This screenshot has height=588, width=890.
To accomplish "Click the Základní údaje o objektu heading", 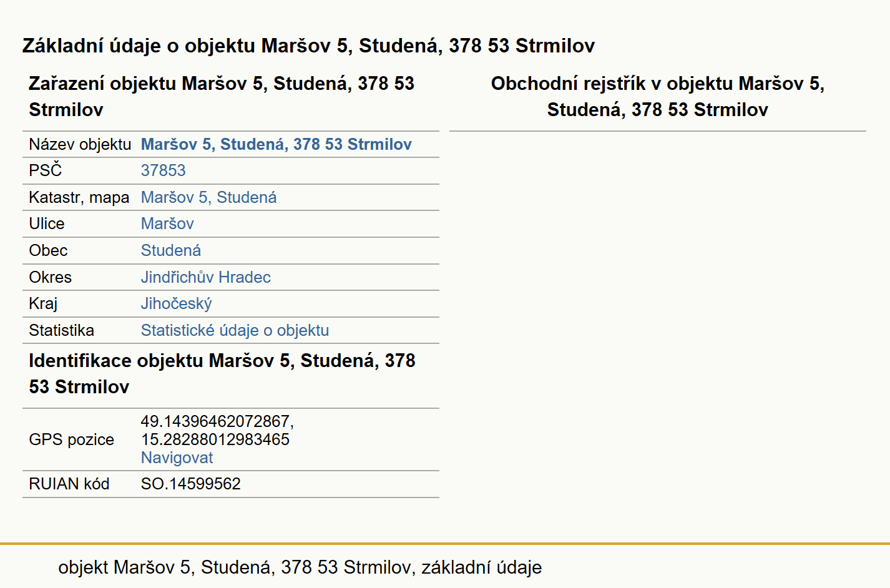I will click(x=308, y=46).
